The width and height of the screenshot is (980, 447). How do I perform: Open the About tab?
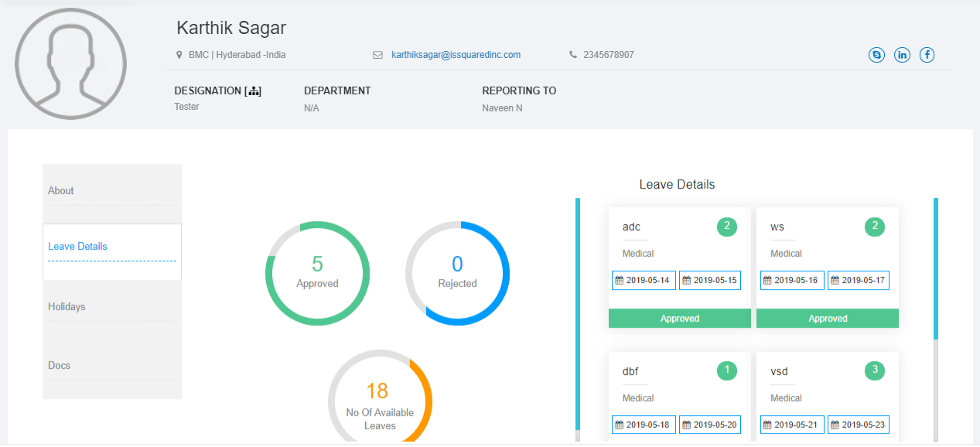[x=61, y=190]
